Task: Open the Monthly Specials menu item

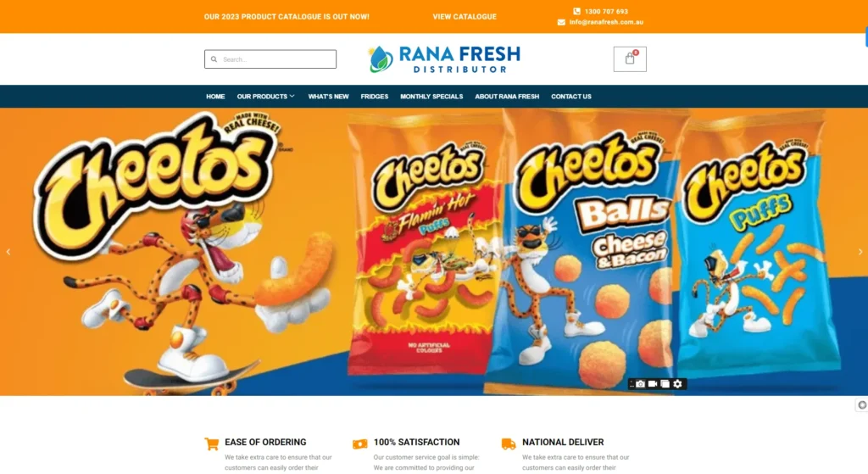Action: coord(431,97)
